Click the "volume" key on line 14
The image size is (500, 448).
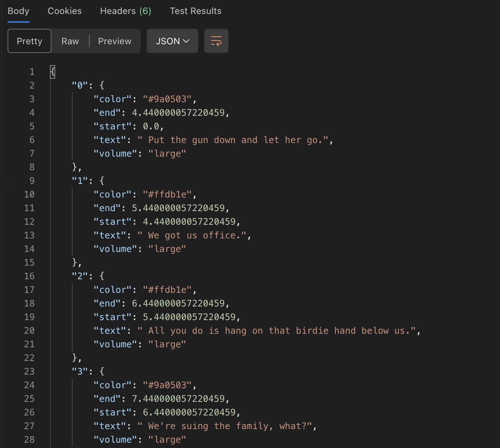click(x=115, y=249)
